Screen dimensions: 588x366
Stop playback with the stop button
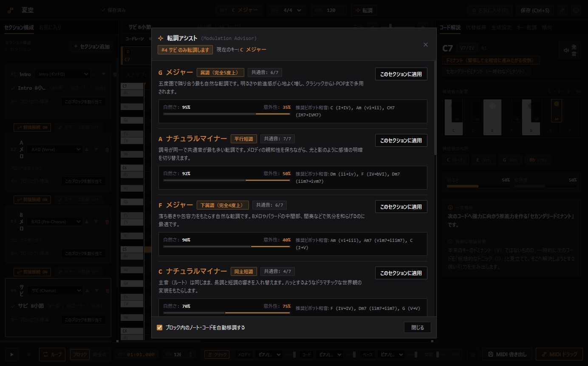coord(29,354)
